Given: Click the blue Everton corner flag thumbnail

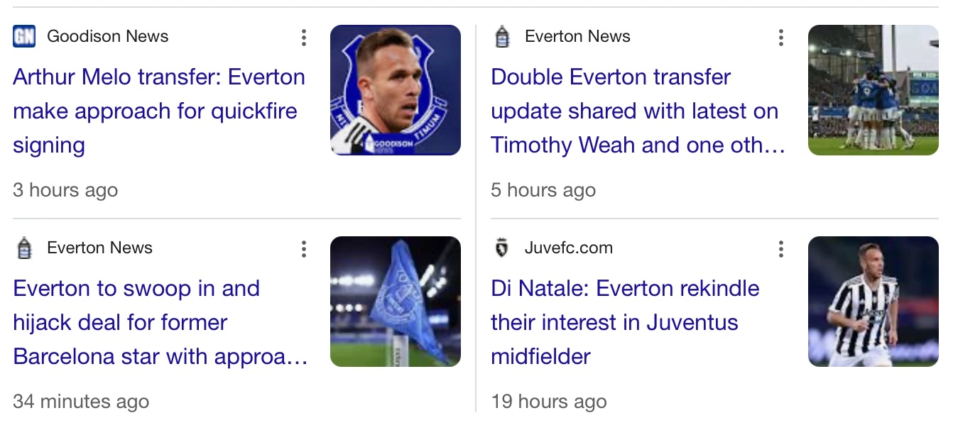Looking at the screenshot, I should pyautogui.click(x=396, y=302).
